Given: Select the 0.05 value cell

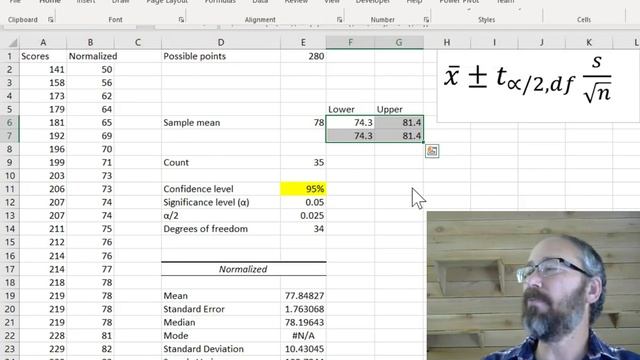Looking at the screenshot, I should tap(303, 202).
